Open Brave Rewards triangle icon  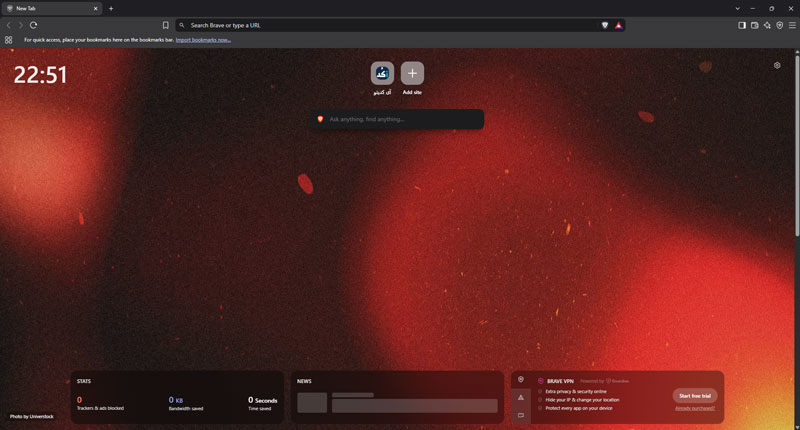click(618, 25)
